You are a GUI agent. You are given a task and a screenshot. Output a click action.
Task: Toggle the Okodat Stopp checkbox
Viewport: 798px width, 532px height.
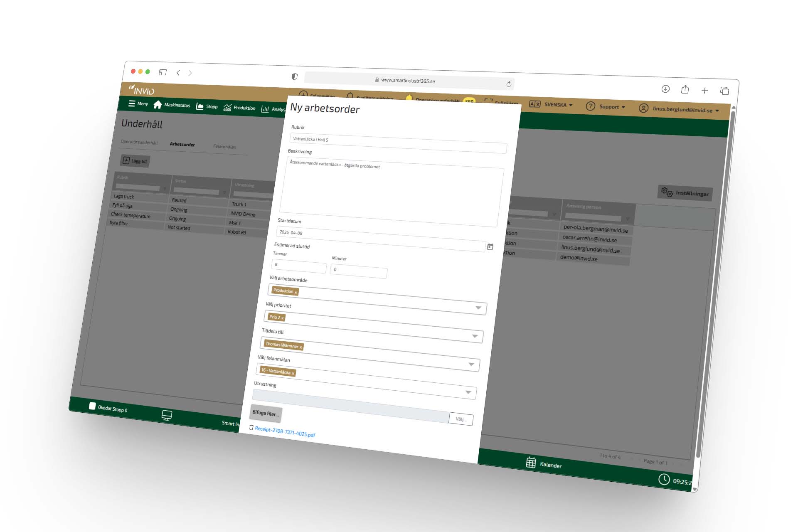tap(92, 406)
